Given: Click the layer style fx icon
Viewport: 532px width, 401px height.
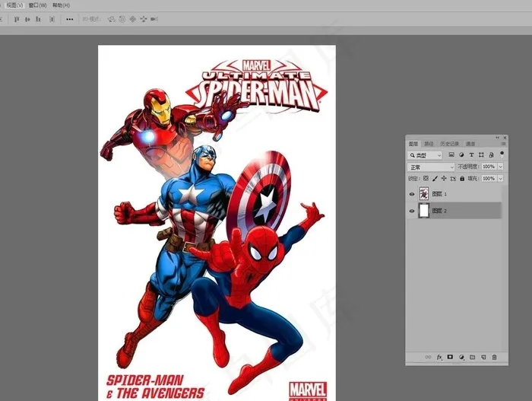Looking at the screenshot, I should tap(439, 357).
